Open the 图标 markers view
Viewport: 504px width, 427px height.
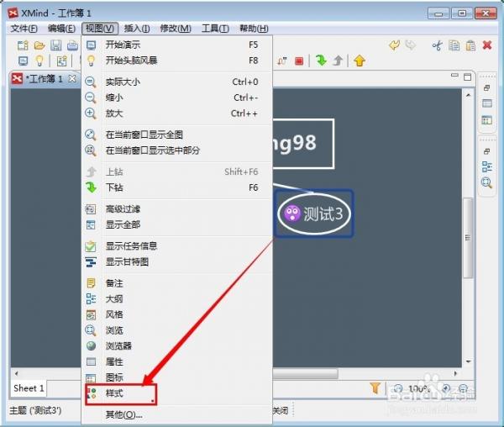tap(176, 377)
